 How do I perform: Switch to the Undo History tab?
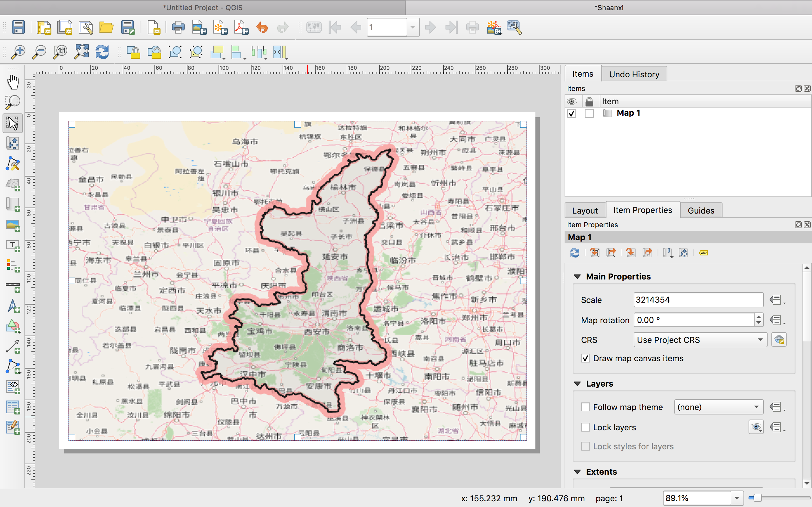click(x=634, y=74)
